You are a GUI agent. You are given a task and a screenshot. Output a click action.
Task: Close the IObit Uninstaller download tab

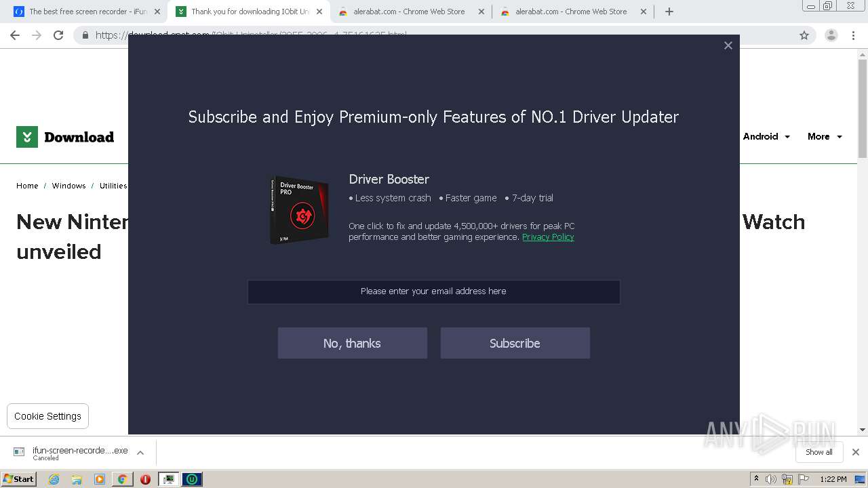[319, 12]
